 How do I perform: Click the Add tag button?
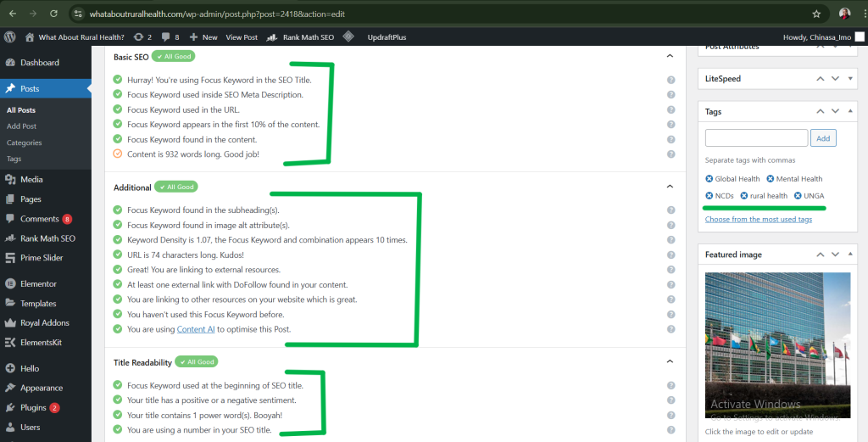[x=822, y=138]
